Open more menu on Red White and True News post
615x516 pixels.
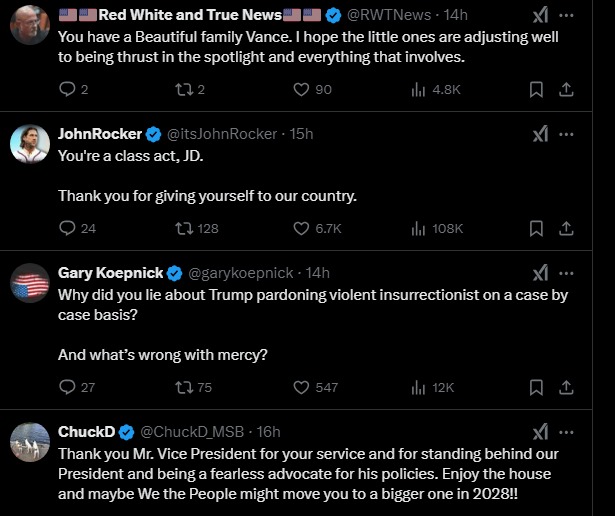[566, 16]
